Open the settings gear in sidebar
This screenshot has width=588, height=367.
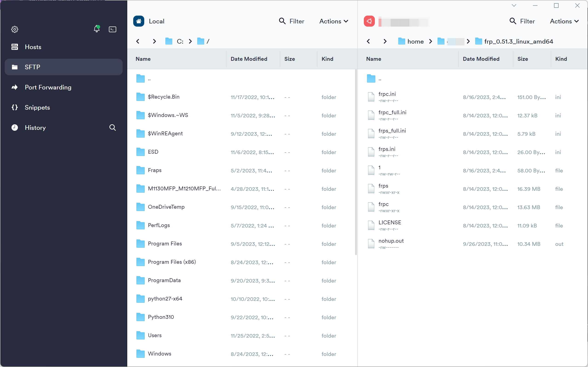14,29
